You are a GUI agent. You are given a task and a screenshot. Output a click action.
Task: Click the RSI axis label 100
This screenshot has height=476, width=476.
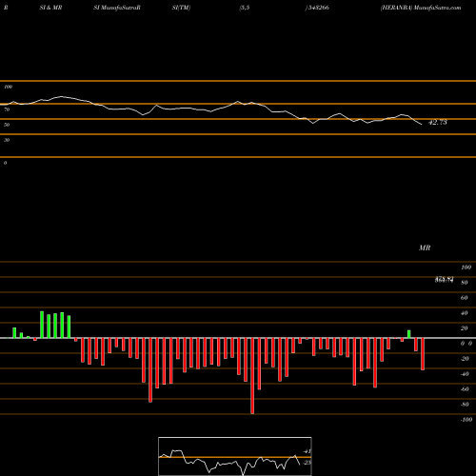pyautogui.click(x=8, y=87)
